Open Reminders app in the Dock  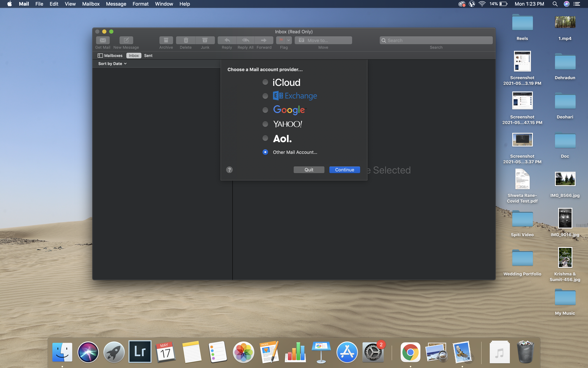click(x=218, y=352)
